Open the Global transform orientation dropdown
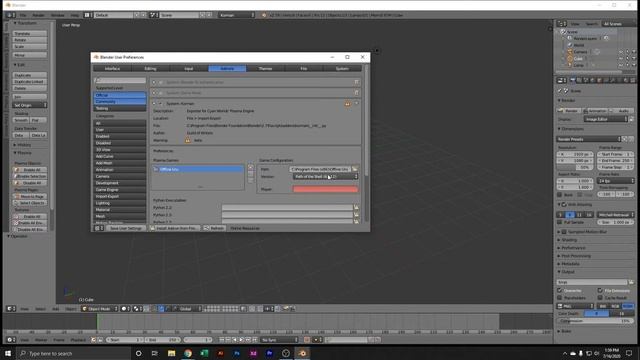This screenshot has height=360, width=640. coord(188,309)
